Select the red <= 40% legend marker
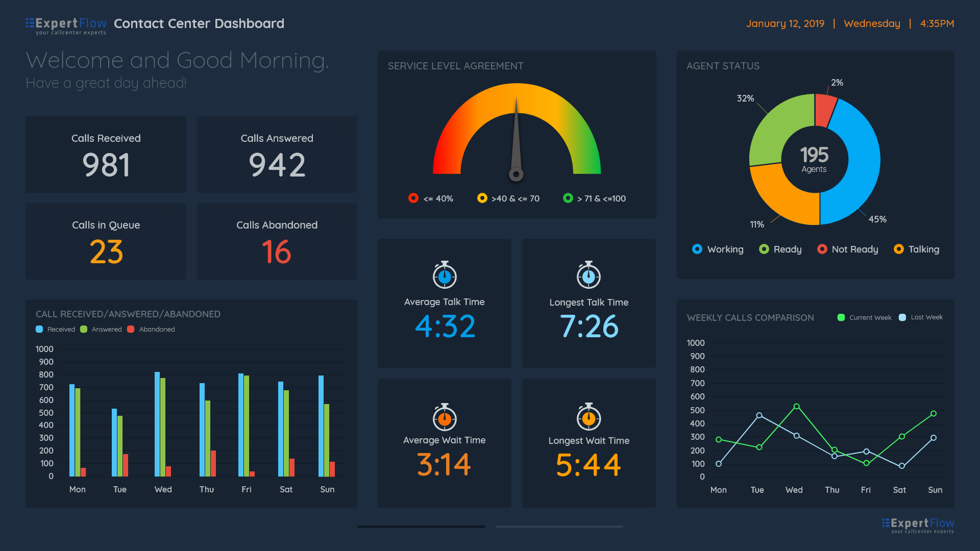 coord(413,198)
